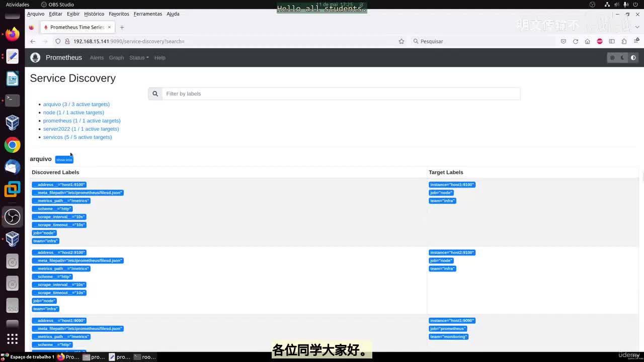Jump to prometheus (1 / 1 active targets)
Viewport: 644px width, 362px height.
pyautogui.click(x=82, y=121)
